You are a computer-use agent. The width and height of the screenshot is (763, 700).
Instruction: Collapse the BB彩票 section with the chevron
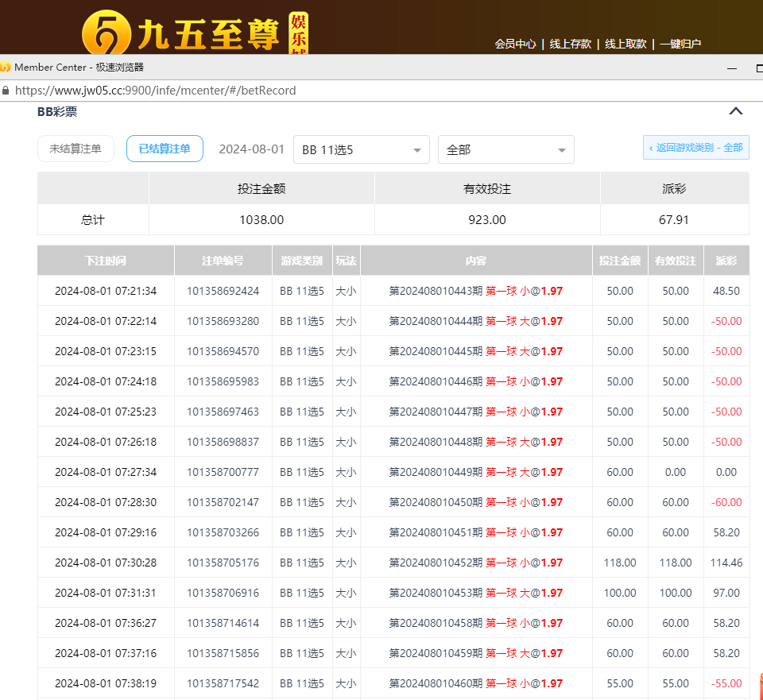click(x=736, y=112)
